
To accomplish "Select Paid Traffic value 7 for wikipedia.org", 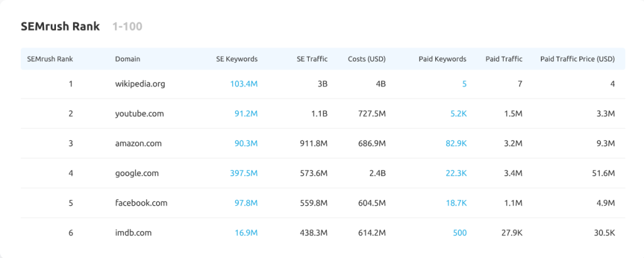I will (520, 84).
